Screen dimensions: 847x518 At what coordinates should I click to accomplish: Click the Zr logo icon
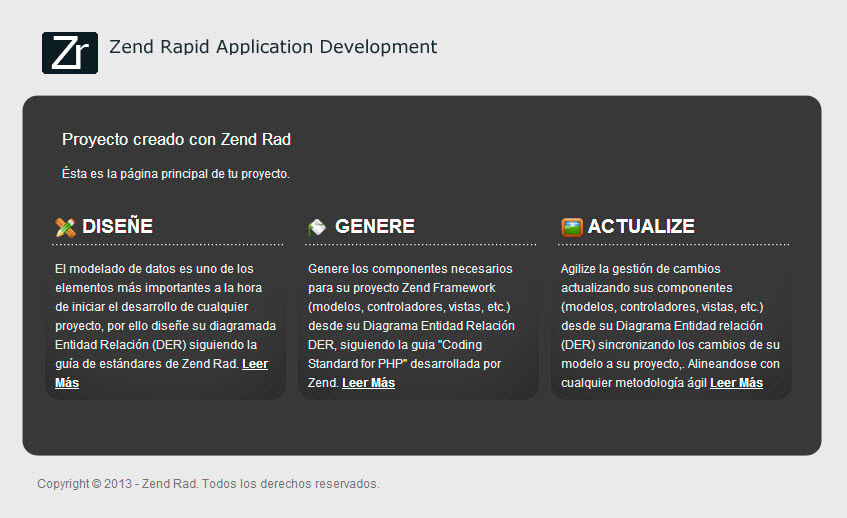click(70, 53)
